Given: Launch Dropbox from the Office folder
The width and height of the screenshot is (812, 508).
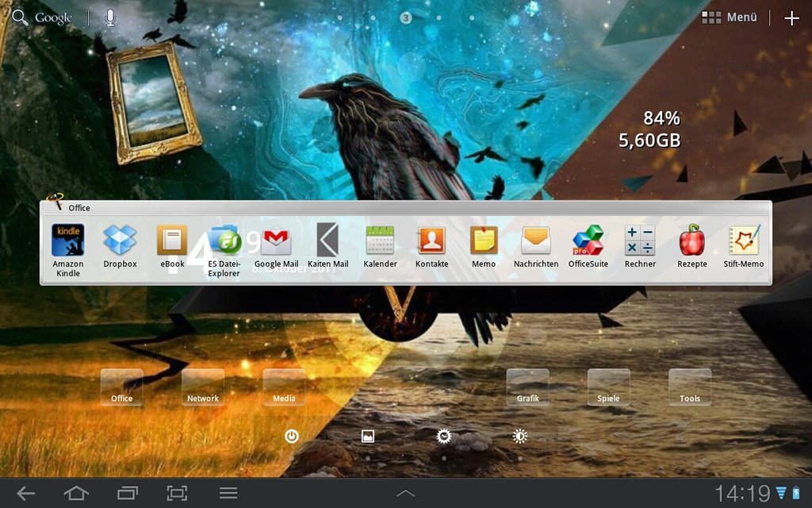Looking at the screenshot, I should (x=120, y=246).
